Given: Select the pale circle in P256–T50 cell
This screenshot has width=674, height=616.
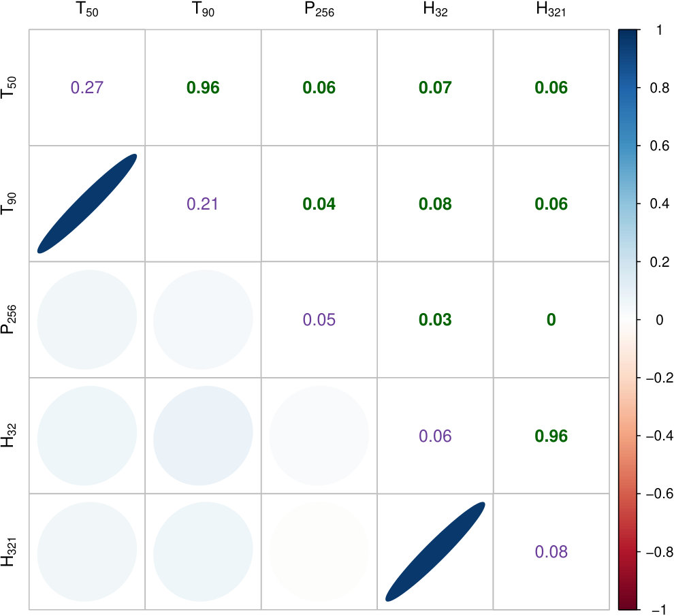Looking at the screenshot, I should coord(87,319).
